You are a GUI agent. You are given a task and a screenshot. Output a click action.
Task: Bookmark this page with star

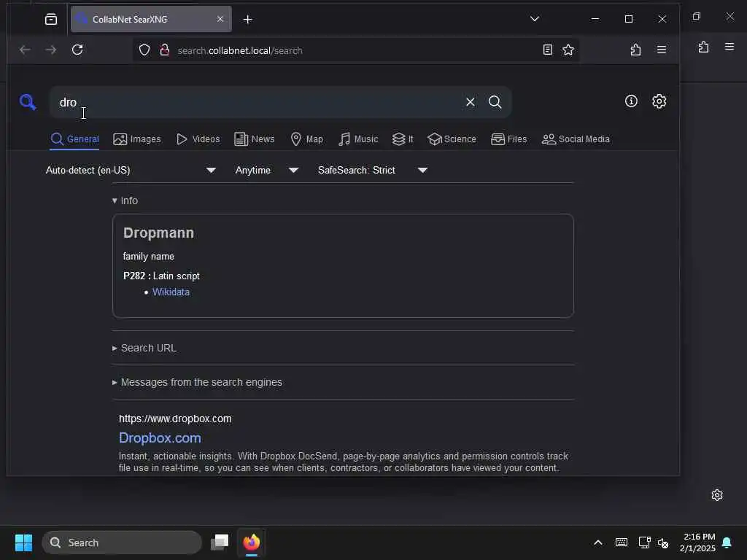[568, 50]
